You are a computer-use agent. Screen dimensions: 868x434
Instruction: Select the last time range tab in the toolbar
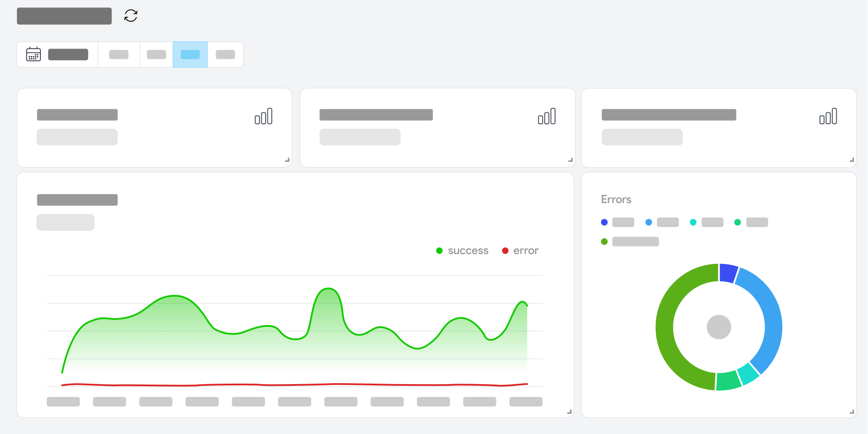click(x=225, y=54)
